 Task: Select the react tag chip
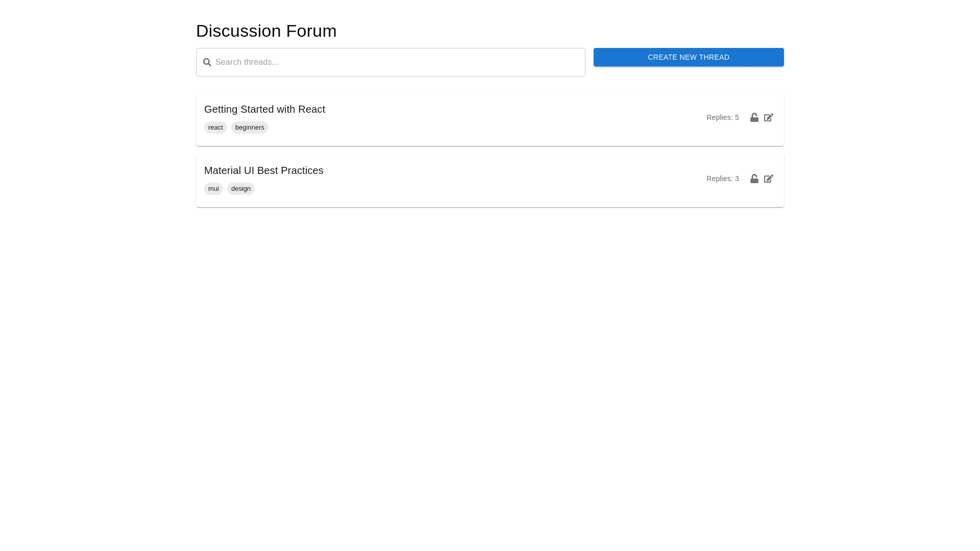click(x=215, y=128)
